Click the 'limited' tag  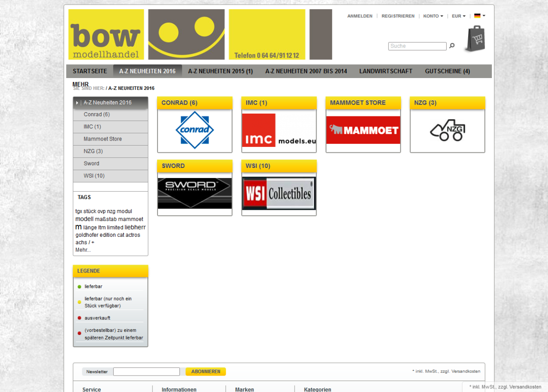coord(115,227)
